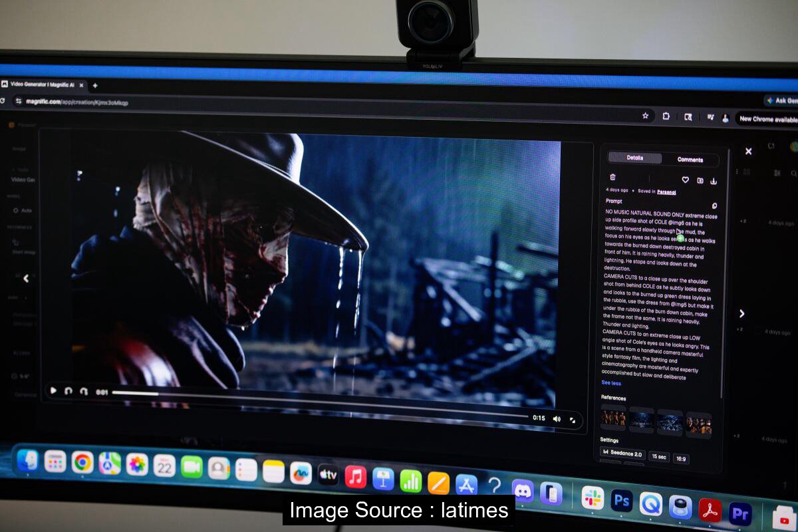Open Apple TV from the Dock
The image size is (798, 532).
point(328,475)
